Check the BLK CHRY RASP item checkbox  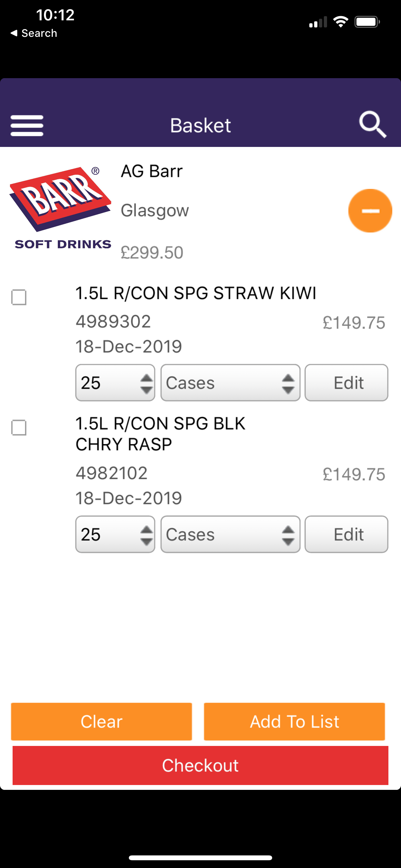[19, 428]
